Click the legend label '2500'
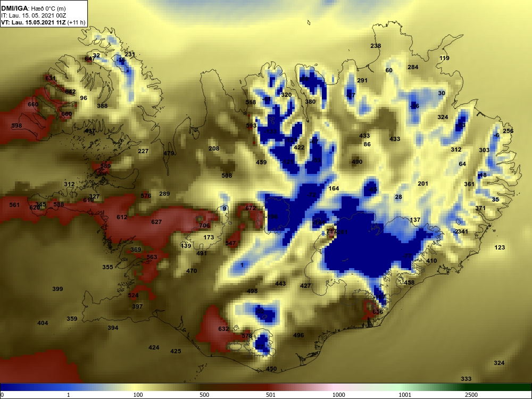The height and width of the screenshot is (399, 532). [471, 395]
